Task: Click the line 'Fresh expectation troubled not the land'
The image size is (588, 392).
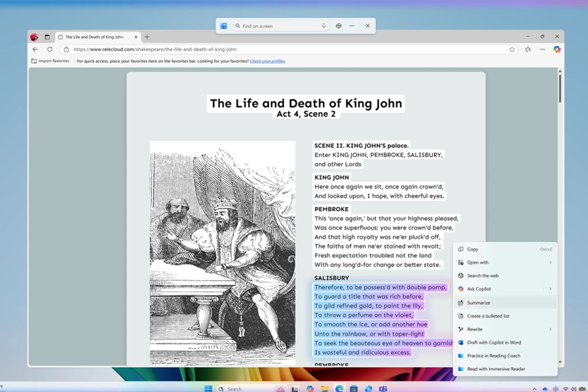Action: (x=373, y=255)
